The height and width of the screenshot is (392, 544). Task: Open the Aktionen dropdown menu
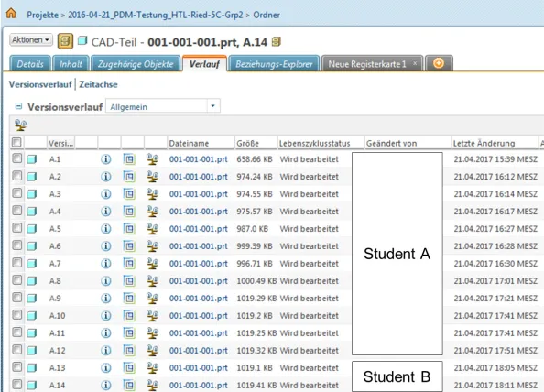coord(31,40)
